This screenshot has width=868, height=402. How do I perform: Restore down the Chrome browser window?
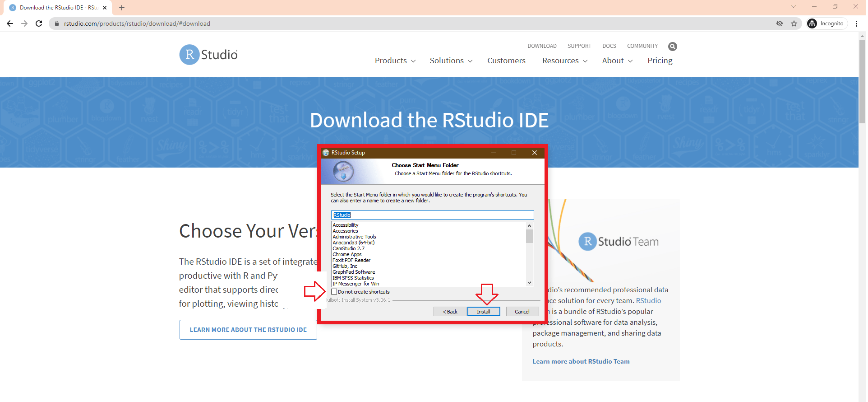[835, 6]
